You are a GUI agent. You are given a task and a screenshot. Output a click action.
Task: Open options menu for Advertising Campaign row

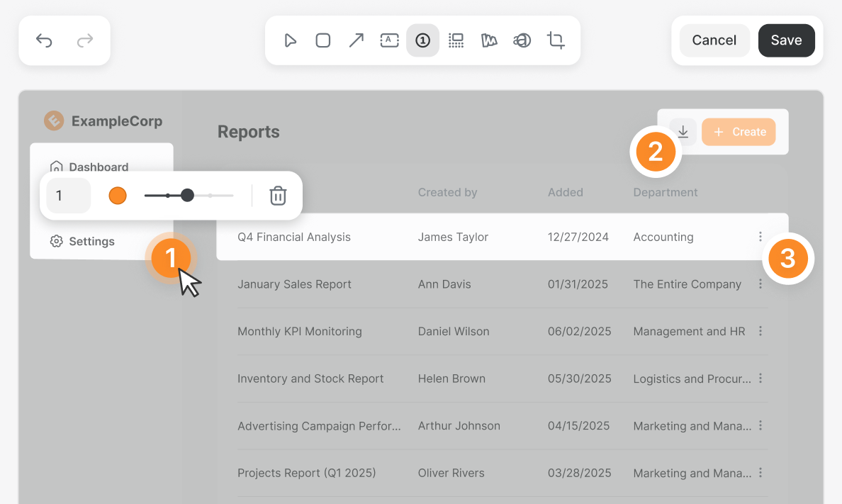click(x=760, y=425)
